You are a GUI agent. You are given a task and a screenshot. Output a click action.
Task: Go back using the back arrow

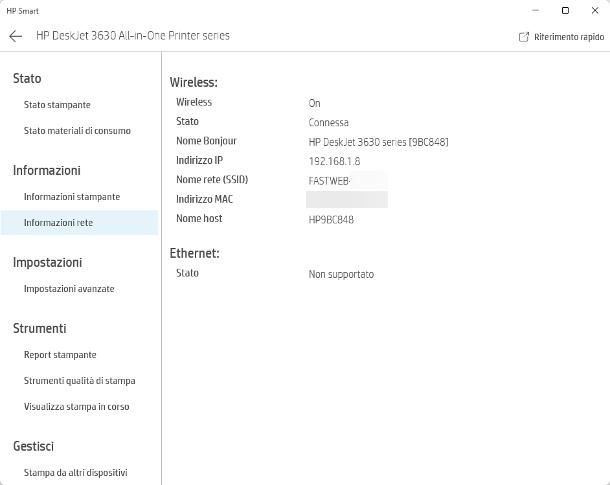pos(16,36)
